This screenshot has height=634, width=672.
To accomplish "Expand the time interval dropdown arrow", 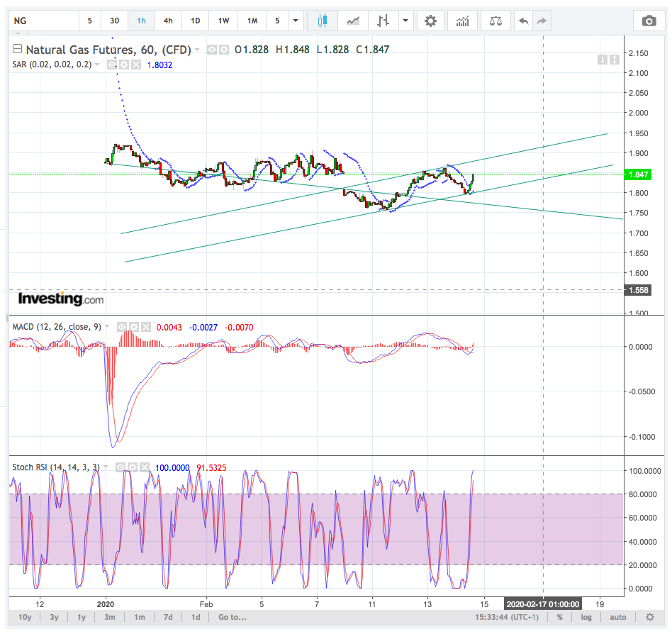I will (x=295, y=21).
